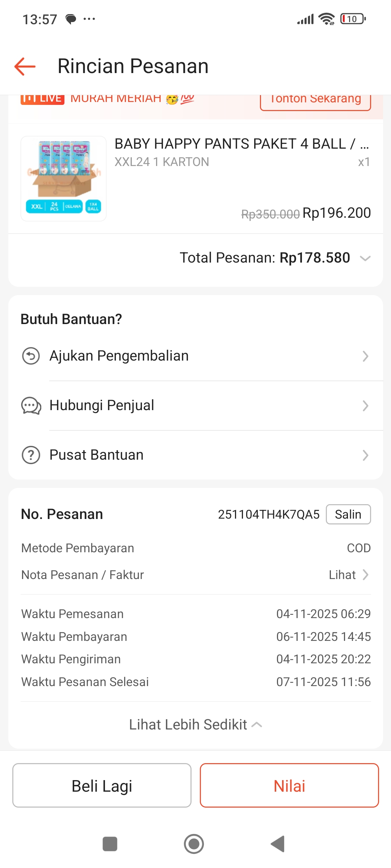This screenshot has width=391, height=868.
Task: Expand the Total Pesanan price breakdown
Action: (365, 258)
